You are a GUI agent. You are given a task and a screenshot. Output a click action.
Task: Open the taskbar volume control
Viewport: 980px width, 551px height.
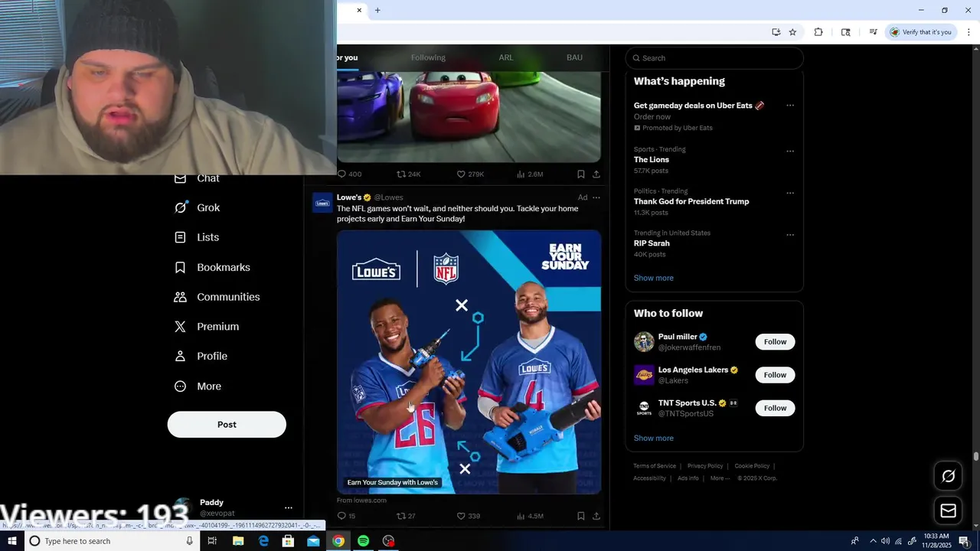pyautogui.click(x=885, y=541)
